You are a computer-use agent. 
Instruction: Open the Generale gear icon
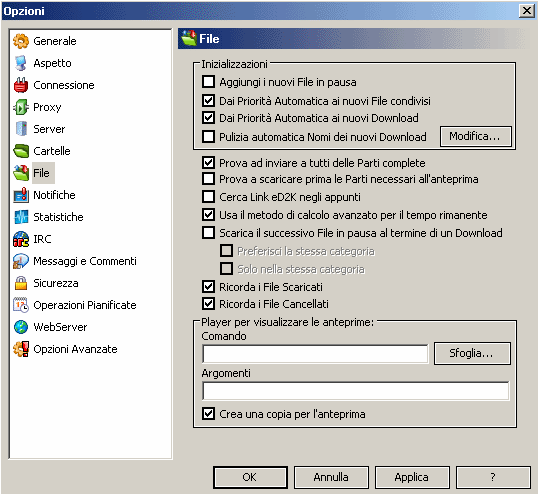(21, 41)
